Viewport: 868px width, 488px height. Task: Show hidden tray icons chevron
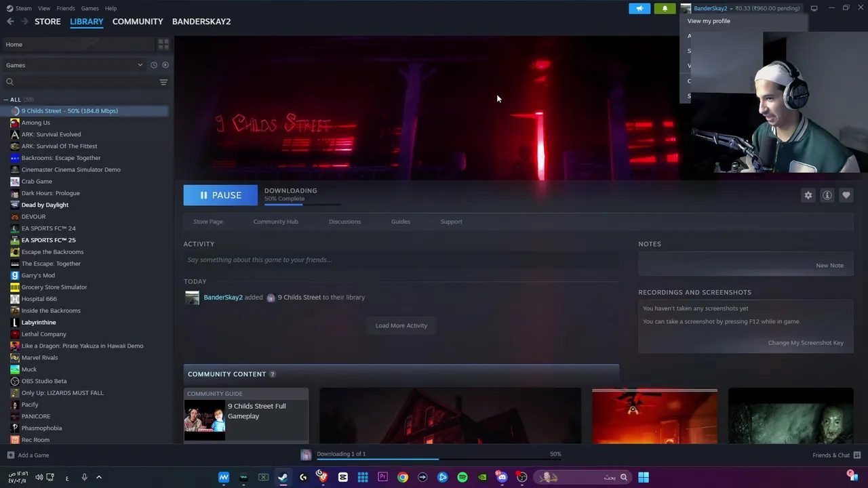pyautogui.click(x=98, y=477)
